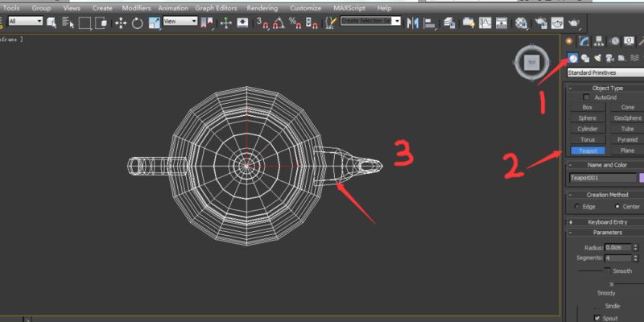
Task: Click the Cone primitive button
Action: tap(627, 107)
